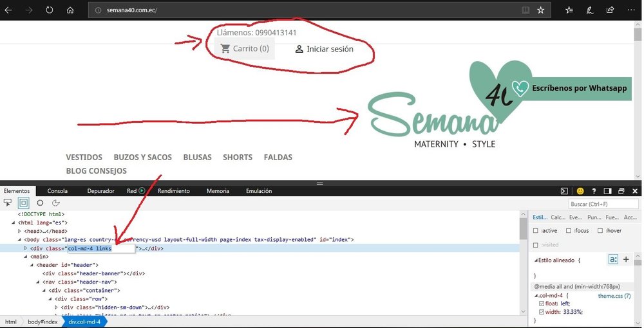Click the play icon on Red tab
This screenshot has width=644, height=328.
(142, 190)
